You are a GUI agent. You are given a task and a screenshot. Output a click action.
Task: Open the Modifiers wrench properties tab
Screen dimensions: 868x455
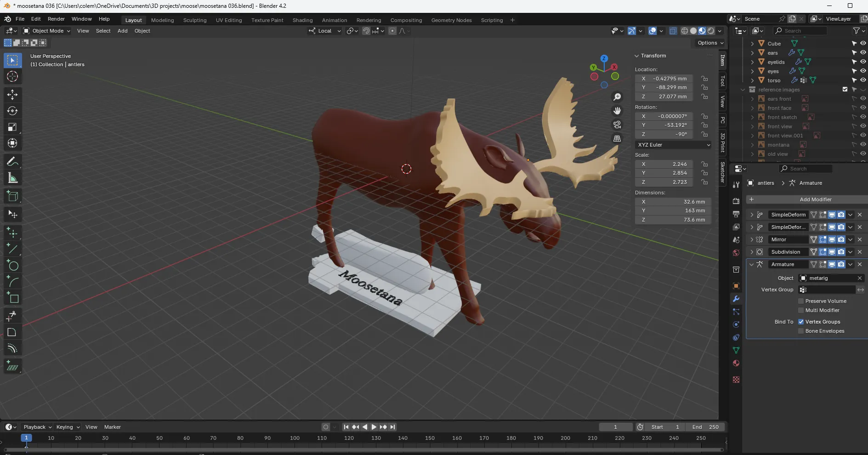[x=736, y=299]
